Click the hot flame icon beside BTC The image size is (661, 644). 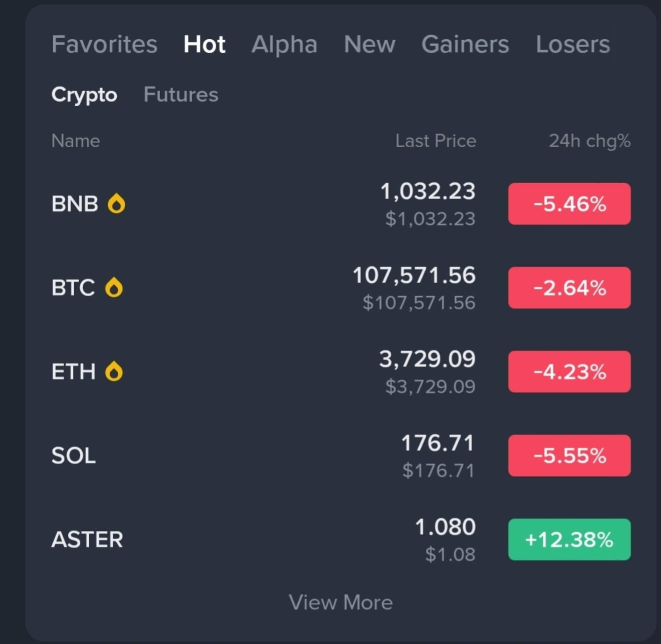114,288
